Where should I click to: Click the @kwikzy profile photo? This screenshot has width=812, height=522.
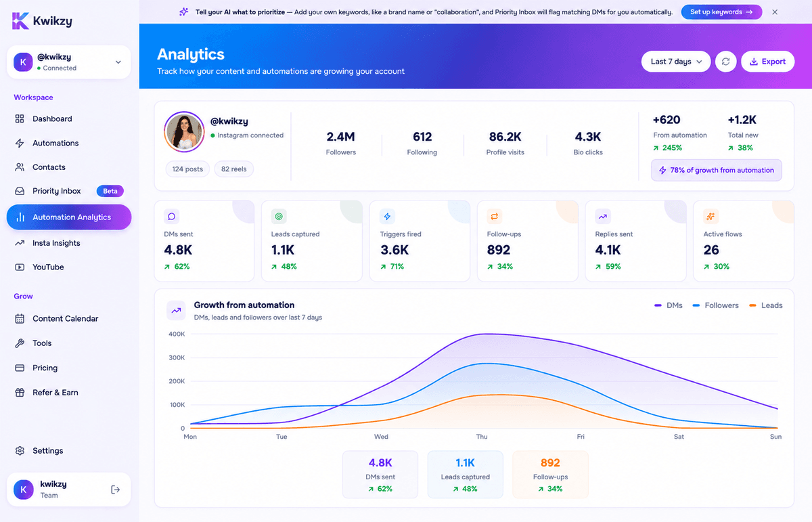184,131
